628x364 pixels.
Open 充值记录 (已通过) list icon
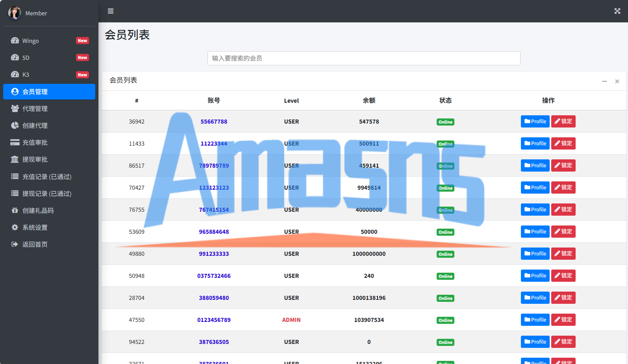point(15,176)
